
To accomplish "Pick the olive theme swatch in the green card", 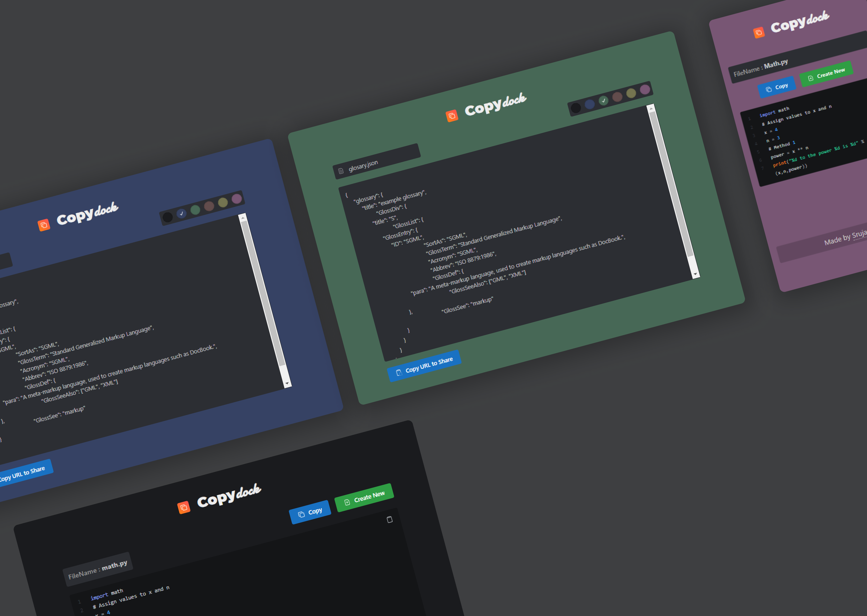I will tap(631, 93).
